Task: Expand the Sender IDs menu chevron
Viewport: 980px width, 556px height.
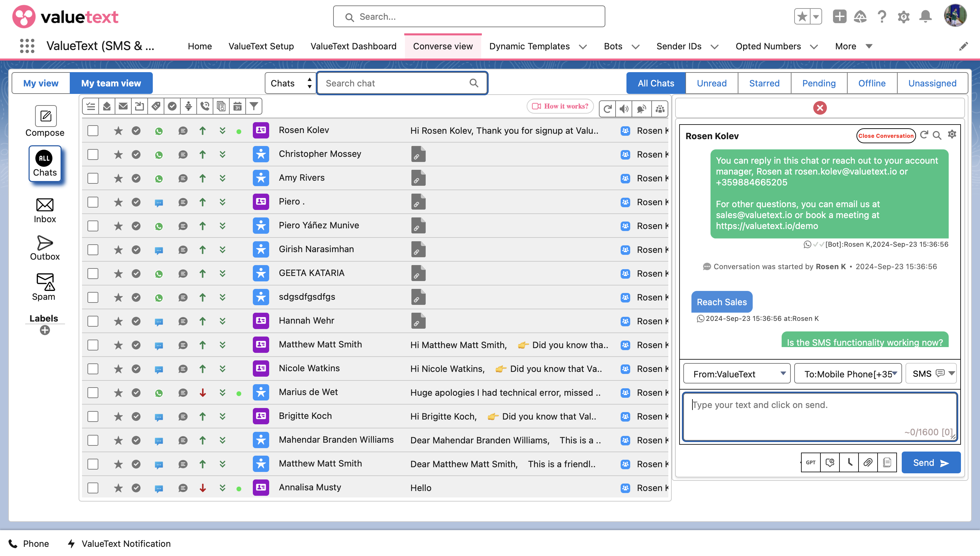Action: click(x=715, y=47)
